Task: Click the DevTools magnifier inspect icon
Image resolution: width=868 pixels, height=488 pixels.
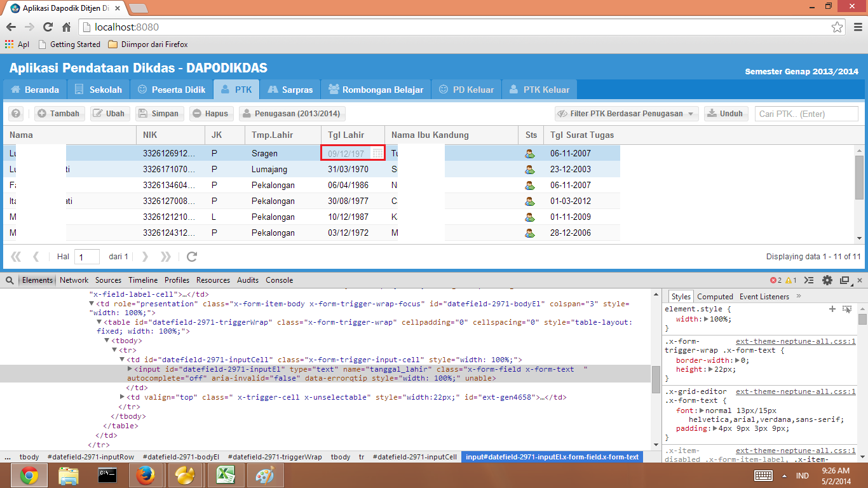Action: (x=10, y=280)
